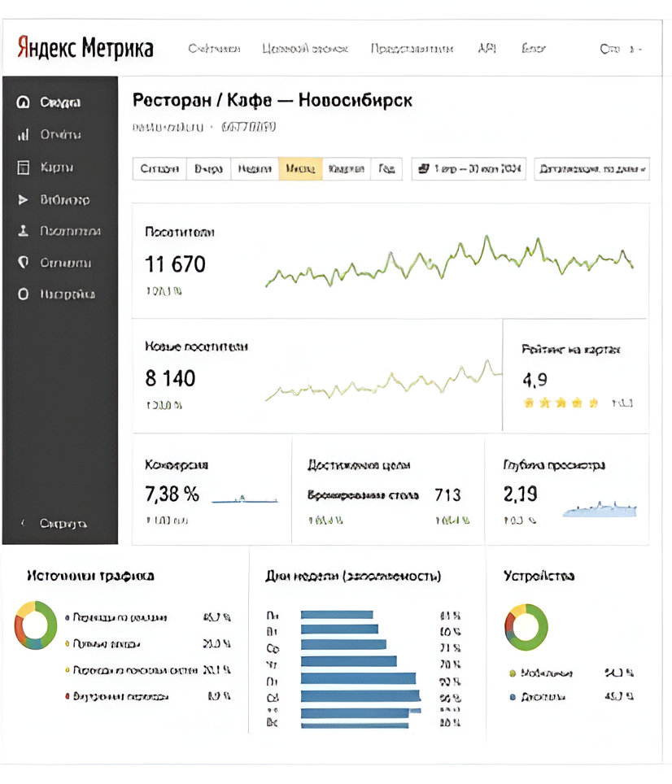Click the Источники трафика donut chart

(36, 625)
